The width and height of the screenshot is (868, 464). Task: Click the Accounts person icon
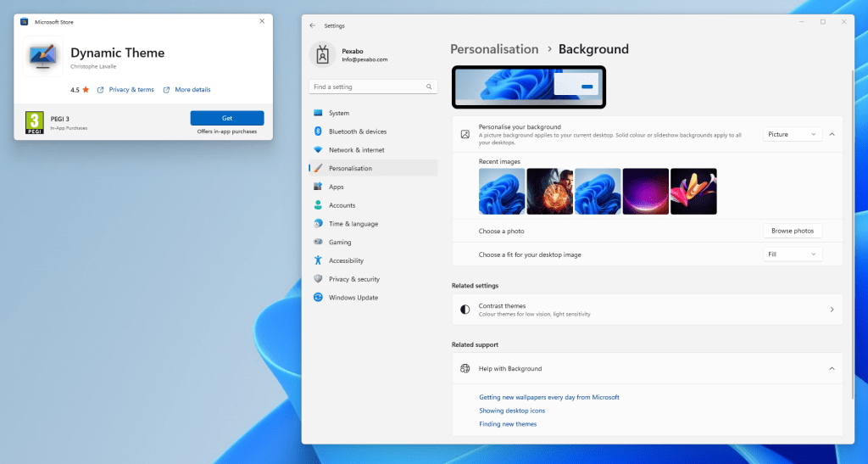(x=318, y=205)
